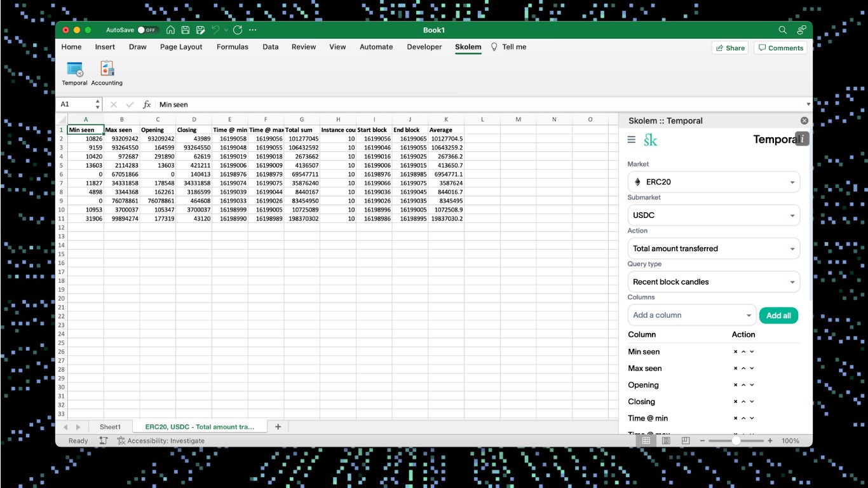Click the Save icon in the title bar
Viewport: 868px width, 488px height.
(x=186, y=30)
